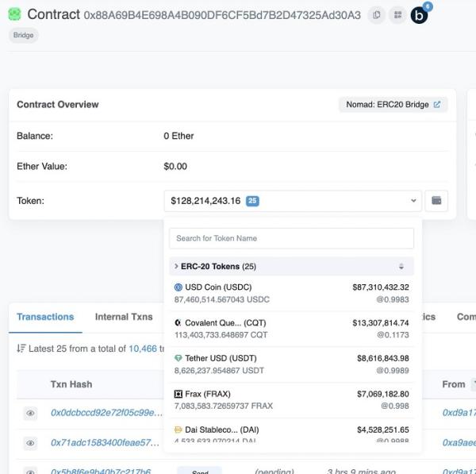Open total transactions count 10,466 link

[143, 349]
